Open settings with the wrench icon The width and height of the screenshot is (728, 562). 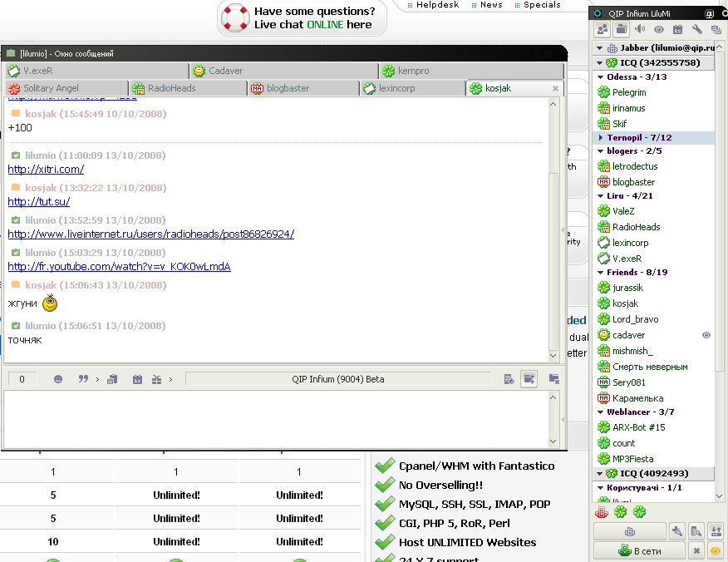[697, 30]
